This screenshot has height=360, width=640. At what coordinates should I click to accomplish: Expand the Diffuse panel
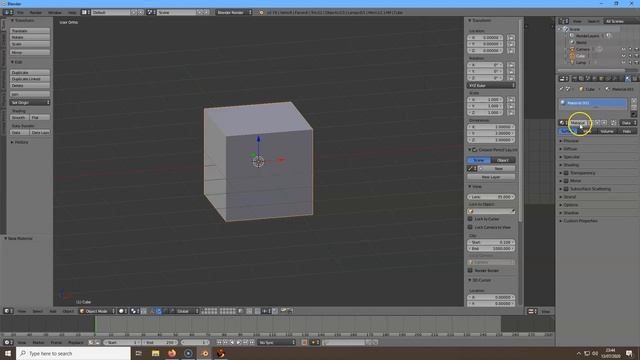coord(570,149)
